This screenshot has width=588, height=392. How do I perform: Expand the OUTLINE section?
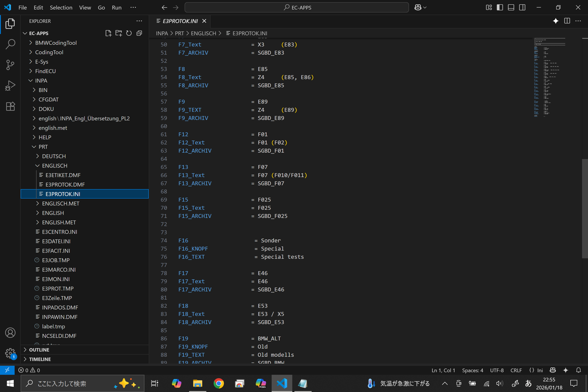click(x=39, y=350)
